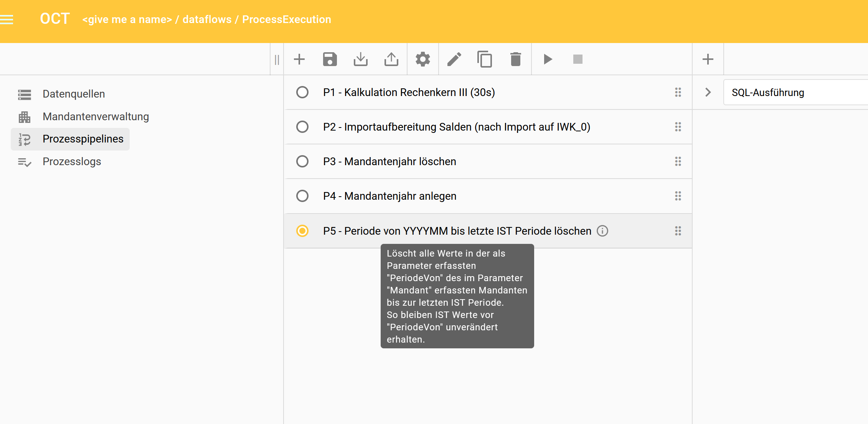Click the dataflows breadcrumb link
Screen dimensions: 868x424
click(x=207, y=20)
